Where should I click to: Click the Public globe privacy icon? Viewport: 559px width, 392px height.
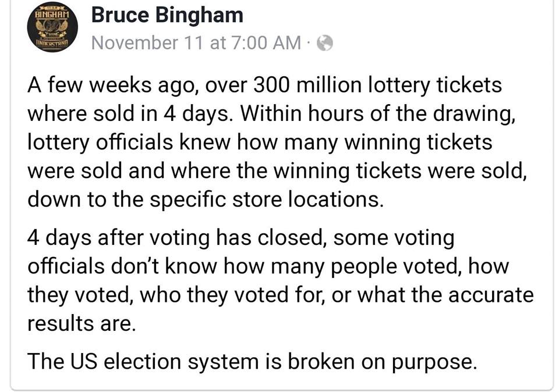325,43
